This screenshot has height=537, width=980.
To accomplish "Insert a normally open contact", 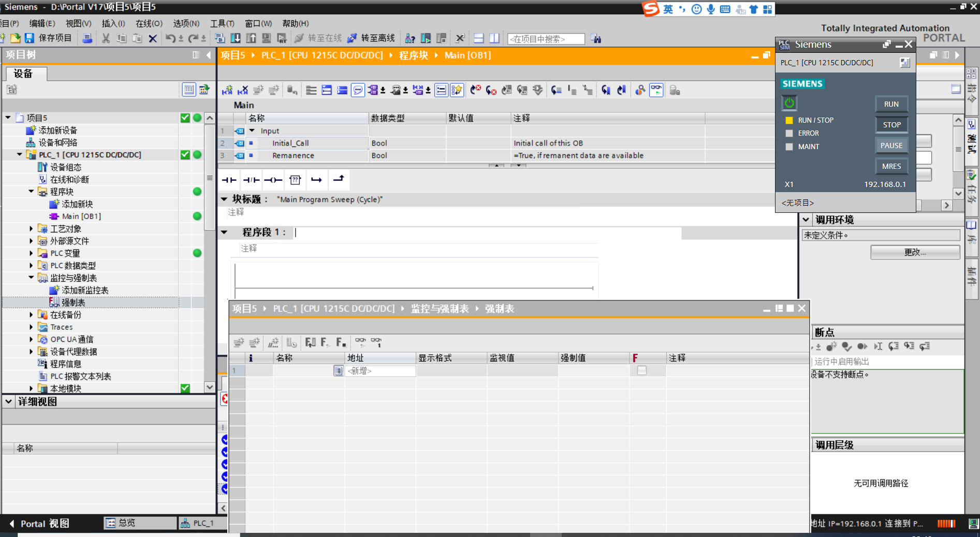I will point(229,180).
